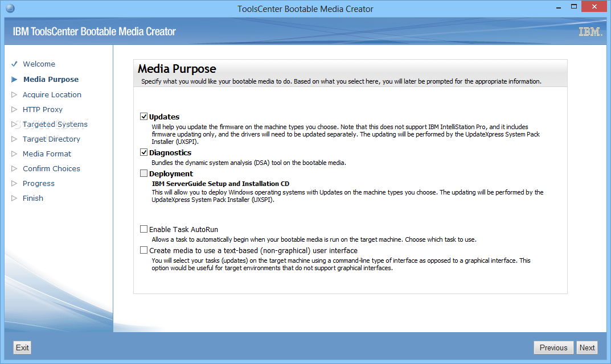The height and width of the screenshot is (364, 611).
Task: Enable the Deployment checkbox
Action: point(144,173)
